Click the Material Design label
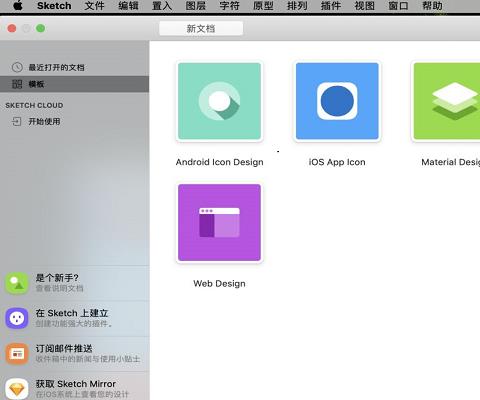The image size is (480, 400). pos(451,162)
